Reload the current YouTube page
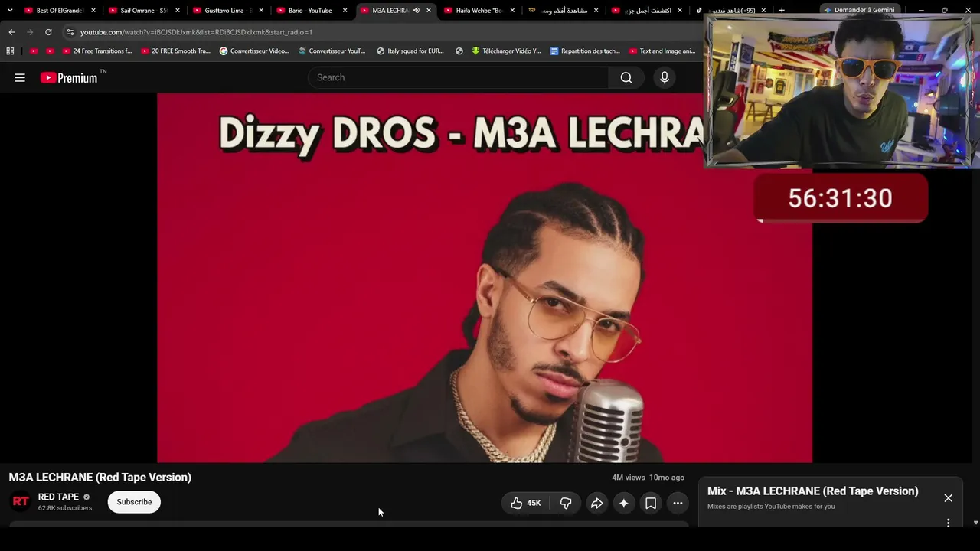Image resolution: width=980 pixels, height=551 pixels. [48, 32]
